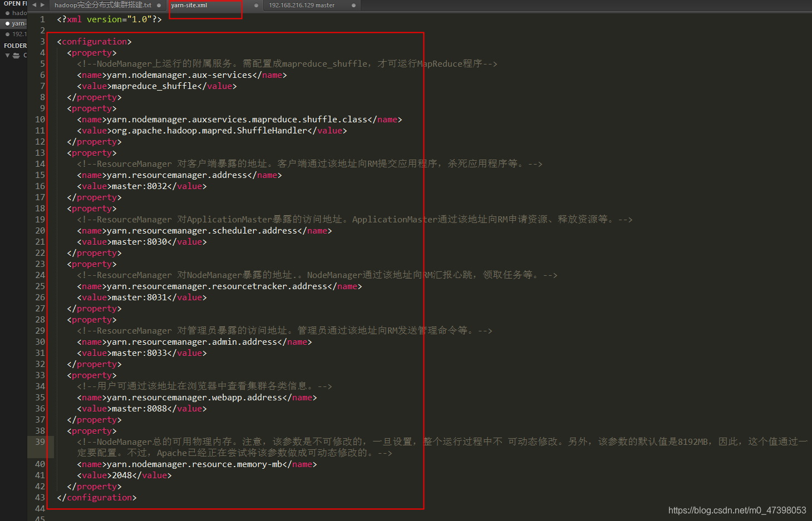Screen dimensions: 812x521
Task: Click the comment about 管理员发送管理命令
Action: click(x=284, y=331)
